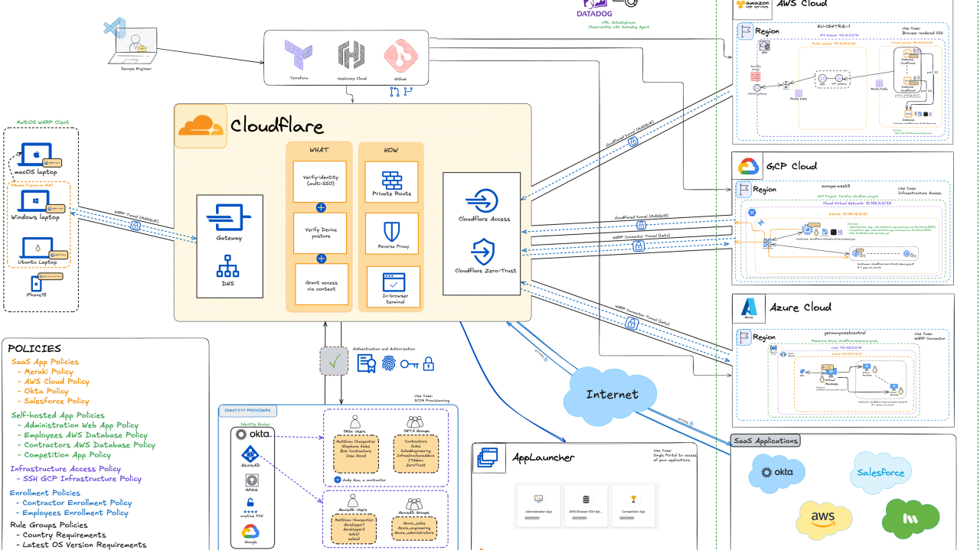The height and width of the screenshot is (550, 980).
Task: Click the plus connector below Verify Device posture
Action: pyautogui.click(x=321, y=259)
